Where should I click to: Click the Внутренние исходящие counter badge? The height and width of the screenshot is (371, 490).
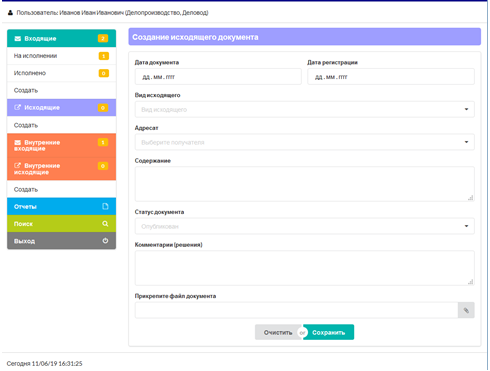point(103,166)
